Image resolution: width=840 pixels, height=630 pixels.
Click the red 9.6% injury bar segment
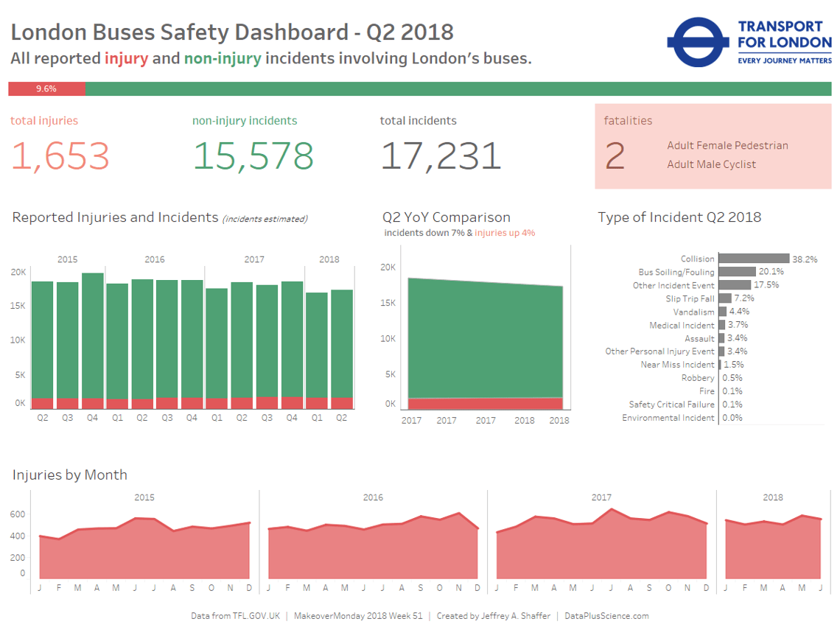[46, 89]
